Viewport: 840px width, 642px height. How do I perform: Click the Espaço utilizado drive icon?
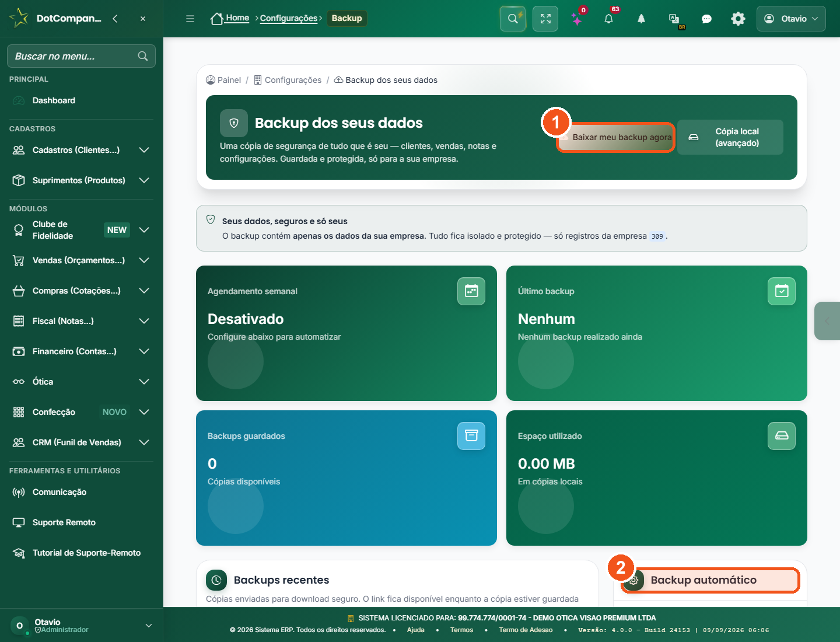(x=782, y=436)
